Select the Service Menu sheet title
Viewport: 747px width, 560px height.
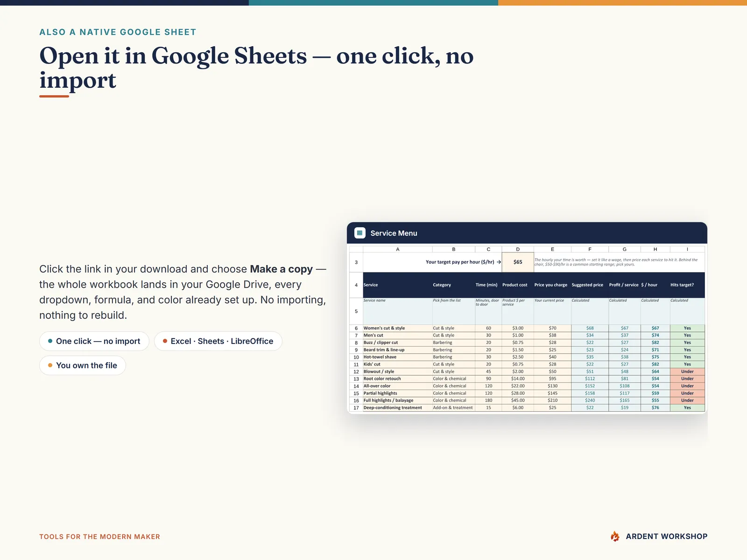[x=394, y=233]
